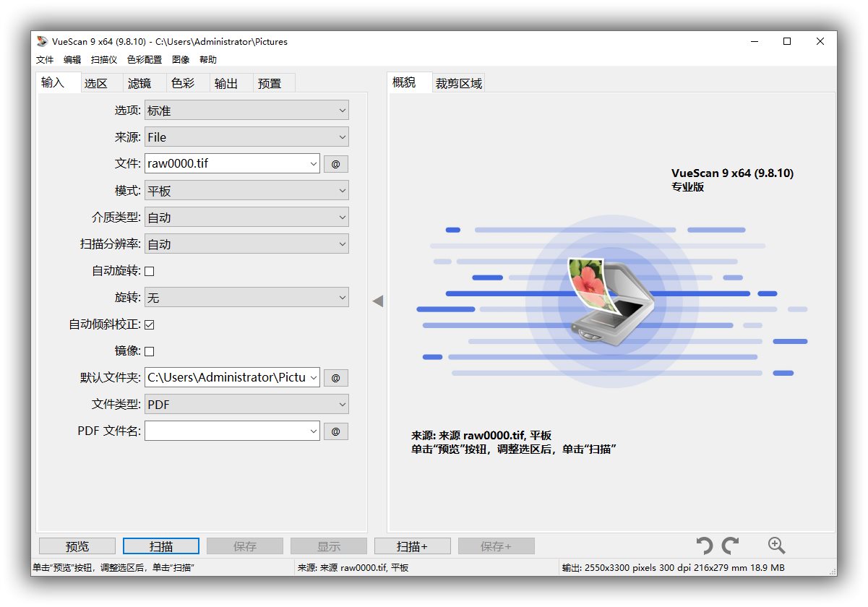This screenshot has width=868, height=607.
Task: Open the 文件 menu
Action: (x=45, y=60)
